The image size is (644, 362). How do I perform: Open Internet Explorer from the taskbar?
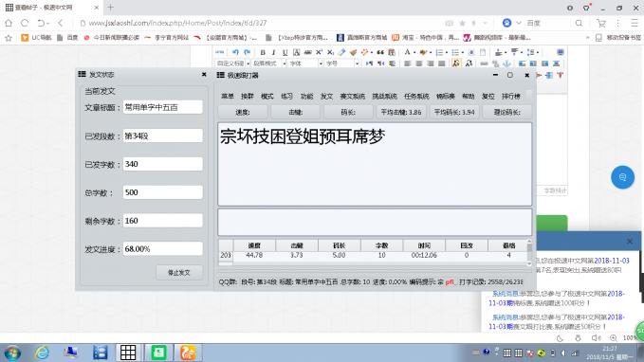click(42, 353)
